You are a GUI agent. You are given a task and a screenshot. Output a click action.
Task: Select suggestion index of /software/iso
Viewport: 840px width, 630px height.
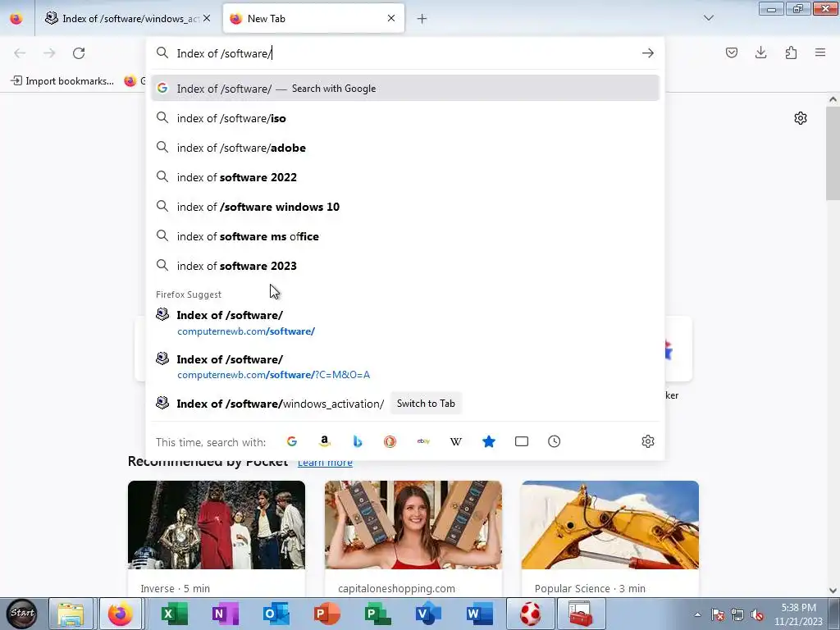click(405, 118)
